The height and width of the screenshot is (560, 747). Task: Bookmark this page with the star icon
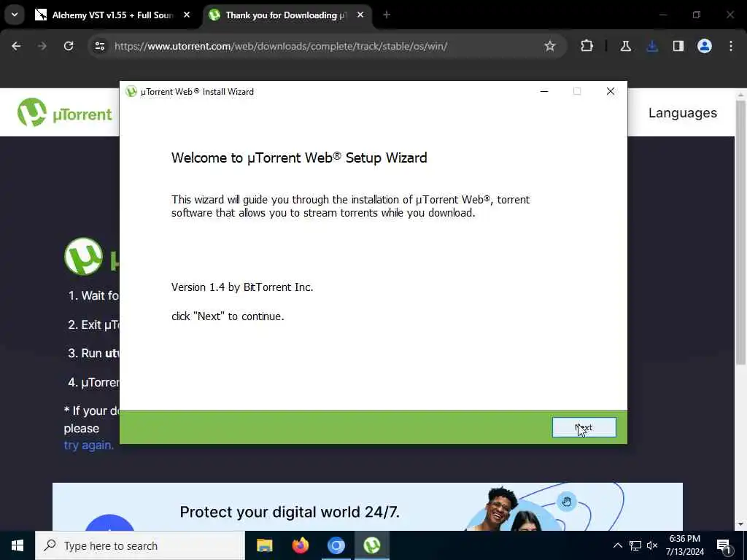click(x=550, y=46)
